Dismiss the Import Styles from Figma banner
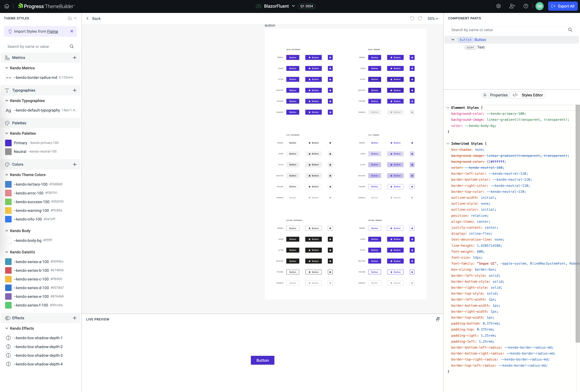Viewport: 580px width, 392px height. coord(72,31)
